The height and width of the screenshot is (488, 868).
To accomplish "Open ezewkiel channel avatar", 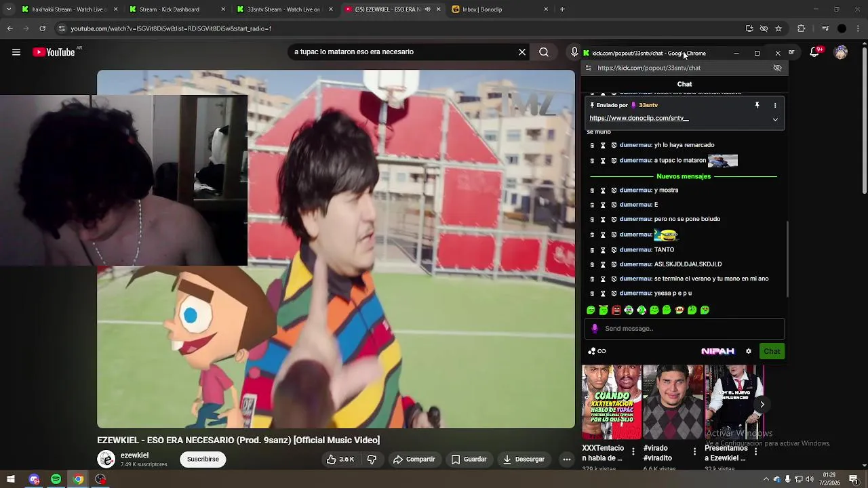I will [x=106, y=460].
